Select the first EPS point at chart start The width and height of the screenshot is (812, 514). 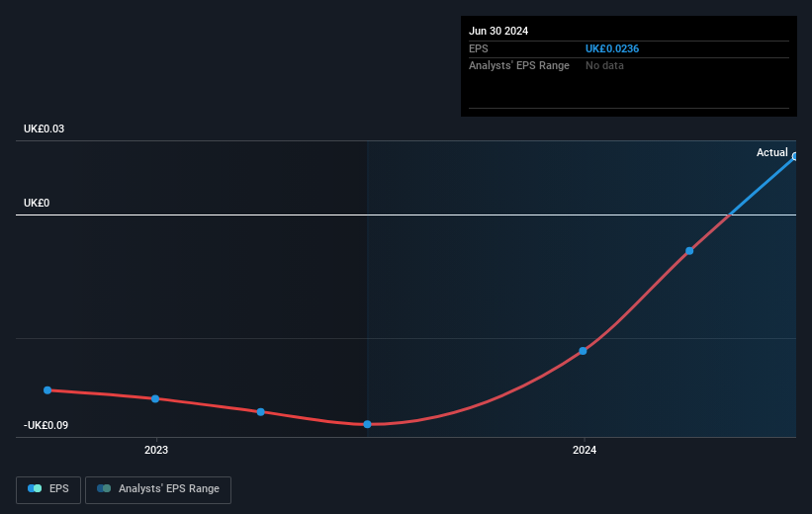(47, 390)
